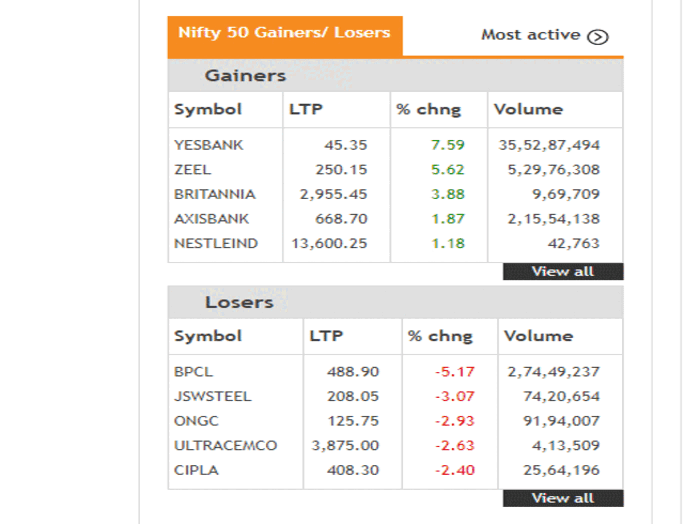The image size is (700, 524).
Task: Click View all under Losers table
Action: [563, 498]
